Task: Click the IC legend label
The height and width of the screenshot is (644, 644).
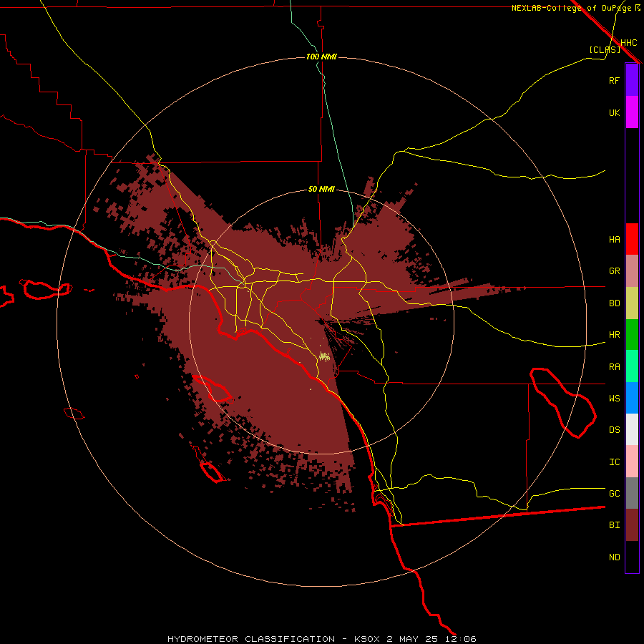Action: [614, 462]
